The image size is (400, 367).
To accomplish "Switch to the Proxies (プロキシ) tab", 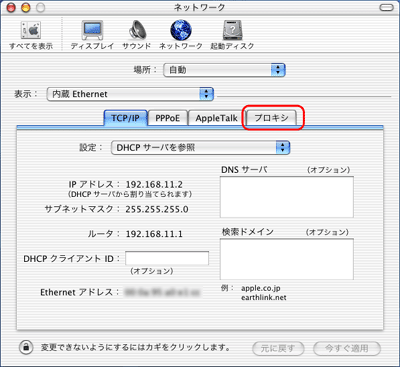I will pos(271,118).
